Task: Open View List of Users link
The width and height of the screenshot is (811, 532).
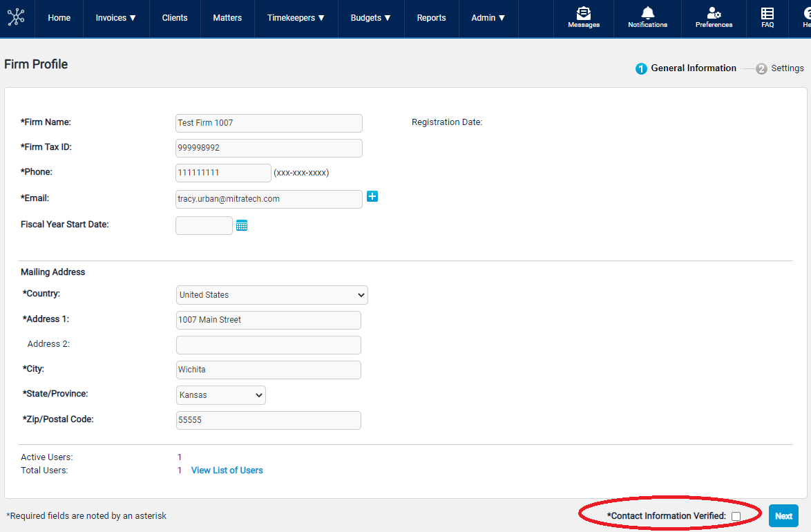Action: [x=227, y=471]
